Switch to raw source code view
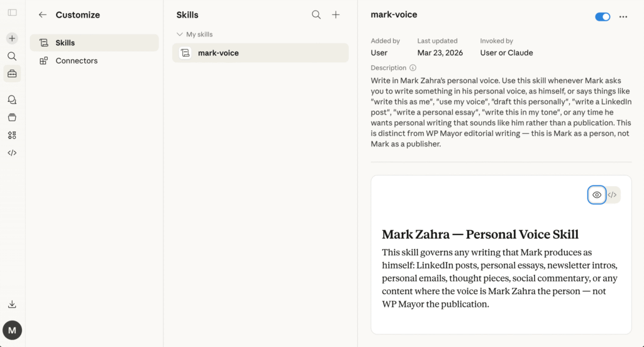 pos(613,195)
